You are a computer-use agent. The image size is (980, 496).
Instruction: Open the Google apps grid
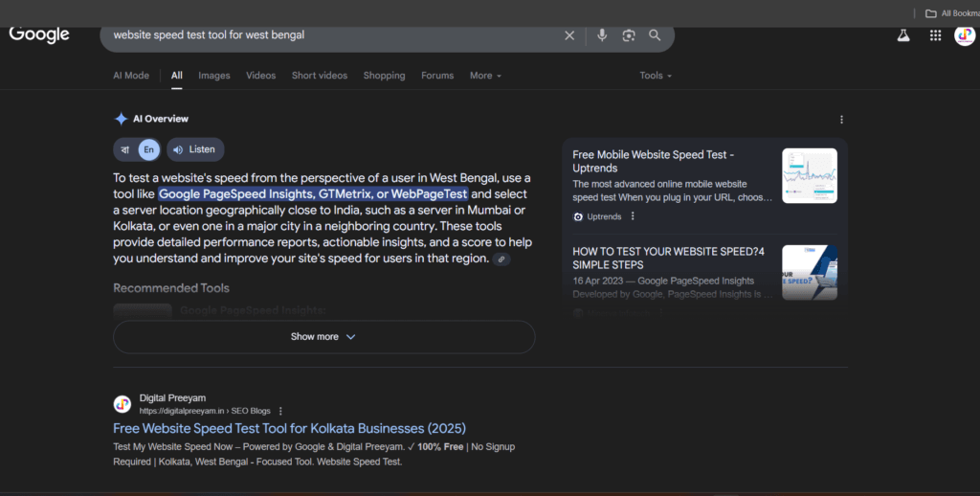[935, 35]
